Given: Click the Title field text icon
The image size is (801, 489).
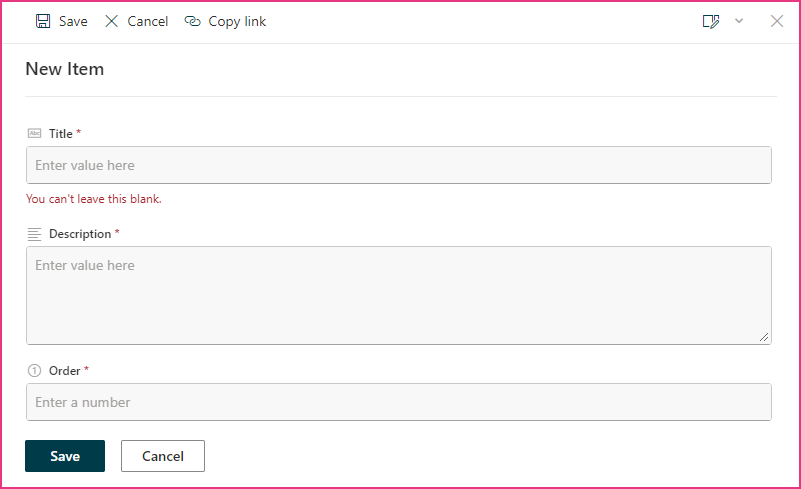Looking at the screenshot, I should 34,133.
